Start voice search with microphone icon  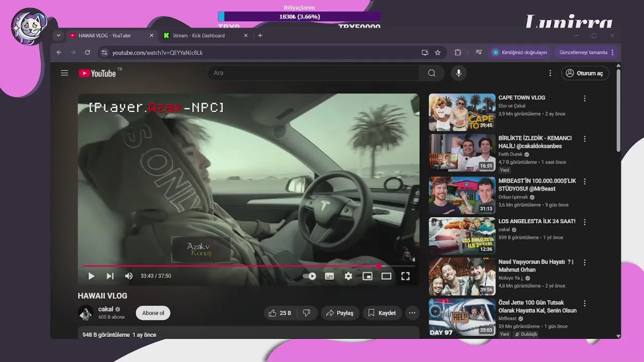click(x=458, y=73)
